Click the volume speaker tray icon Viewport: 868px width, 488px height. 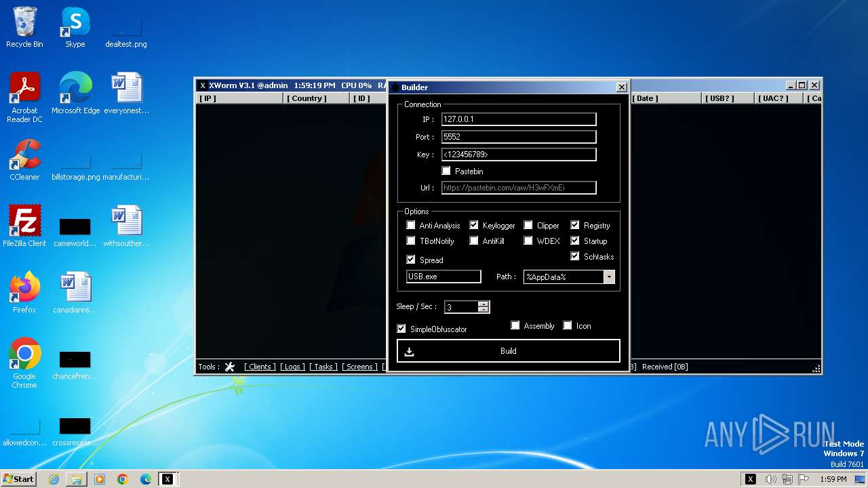pyautogui.click(x=770, y=479)
